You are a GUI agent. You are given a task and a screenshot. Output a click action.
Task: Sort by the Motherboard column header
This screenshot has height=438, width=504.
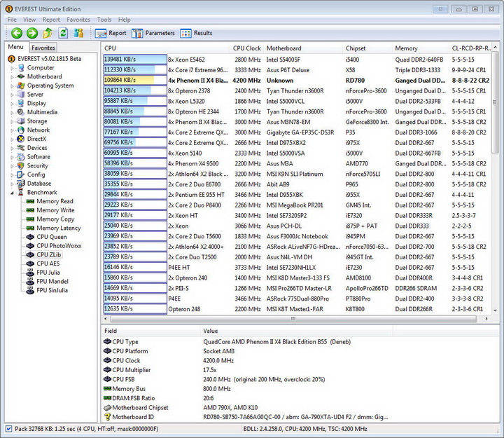[x=303, y=48]
